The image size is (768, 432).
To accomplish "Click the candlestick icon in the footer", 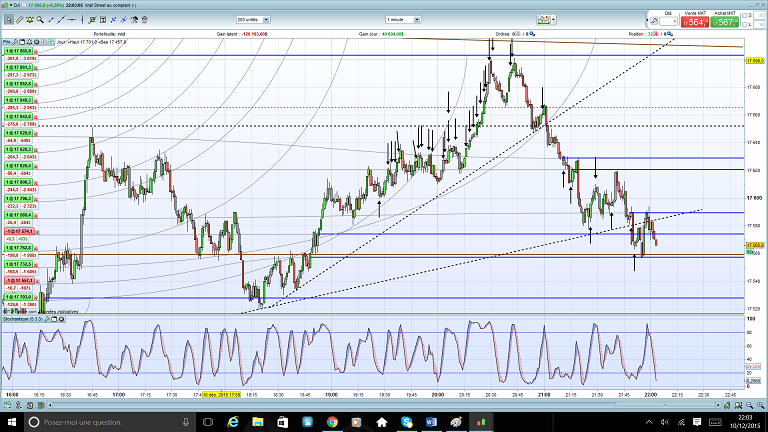I will coord(41,405).
